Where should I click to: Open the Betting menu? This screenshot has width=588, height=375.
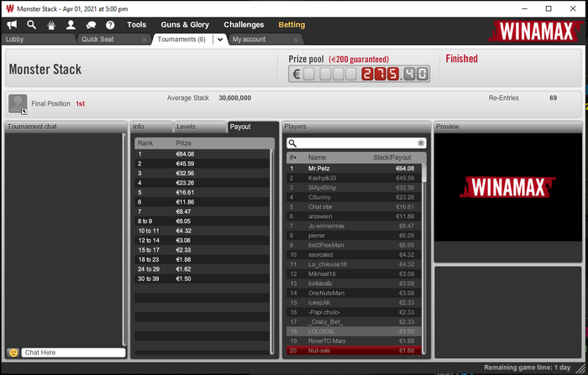(x=291, y=24)
